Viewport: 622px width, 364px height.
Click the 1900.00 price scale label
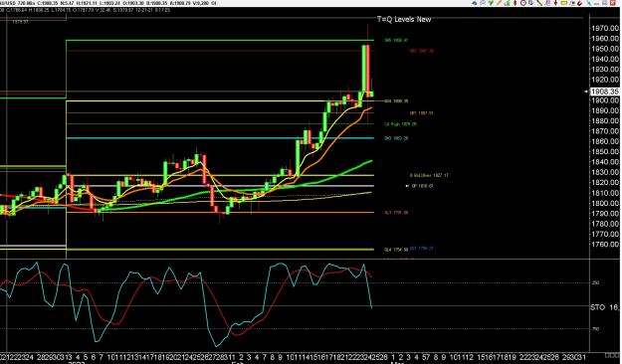(x=604, y=100)
